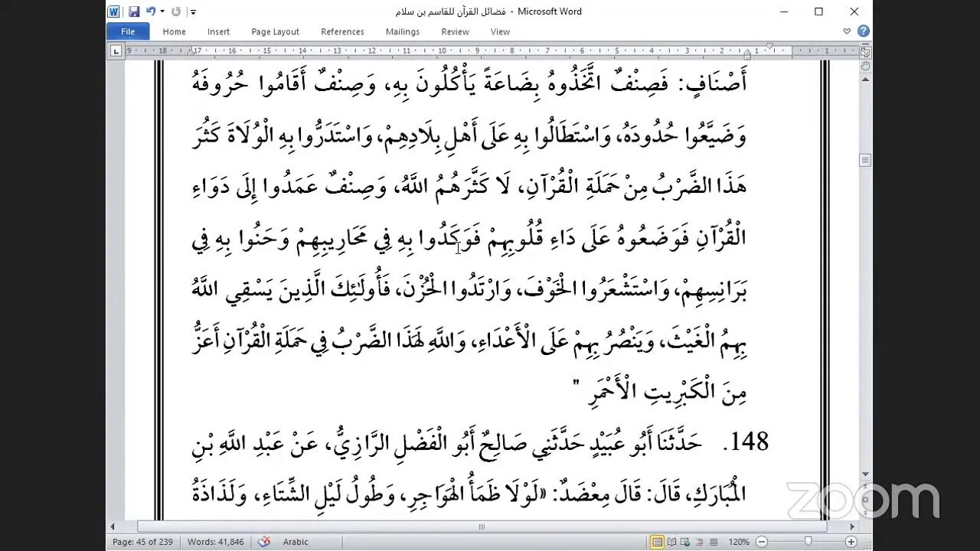Viewport: 980px width, 551px height.
Task: Open the File tab
Action: 128,31
